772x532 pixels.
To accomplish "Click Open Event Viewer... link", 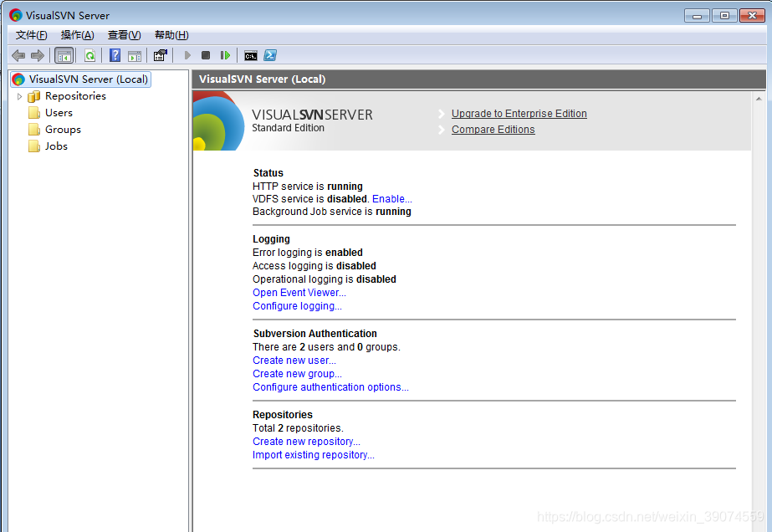I will point(299,293).
